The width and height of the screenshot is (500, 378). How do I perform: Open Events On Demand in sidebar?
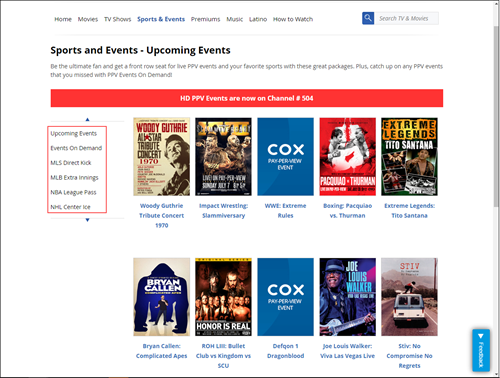[x=76, y=148]
